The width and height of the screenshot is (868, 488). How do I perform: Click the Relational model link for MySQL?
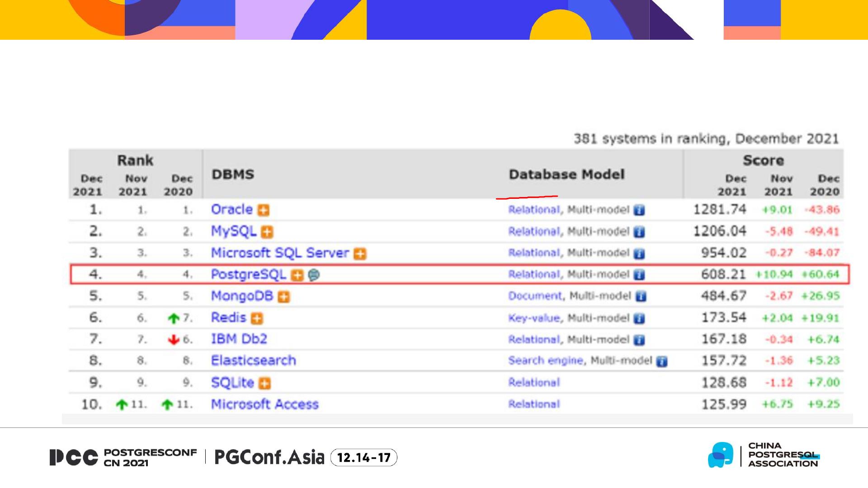coord(534,231)
